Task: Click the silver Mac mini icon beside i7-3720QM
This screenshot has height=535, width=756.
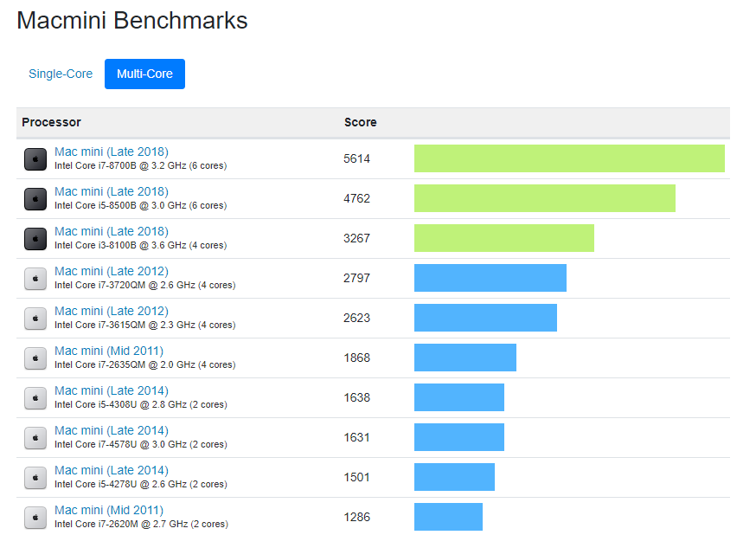Action: 35,279
